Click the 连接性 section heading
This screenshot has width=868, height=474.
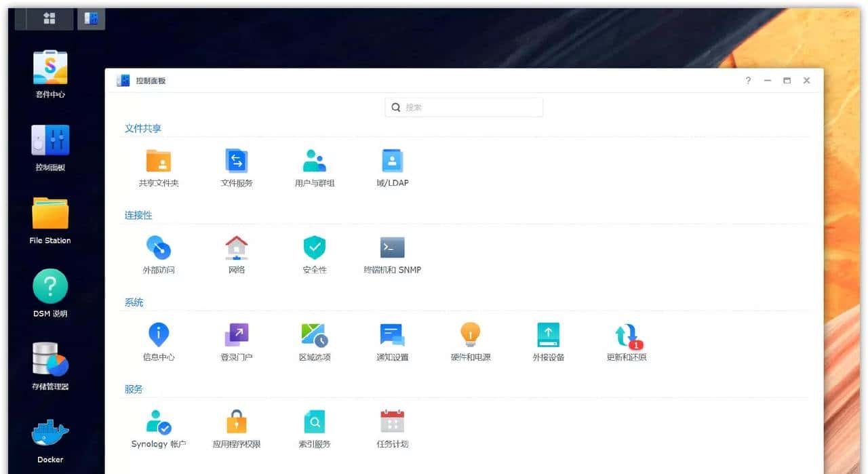pos(138,215)
